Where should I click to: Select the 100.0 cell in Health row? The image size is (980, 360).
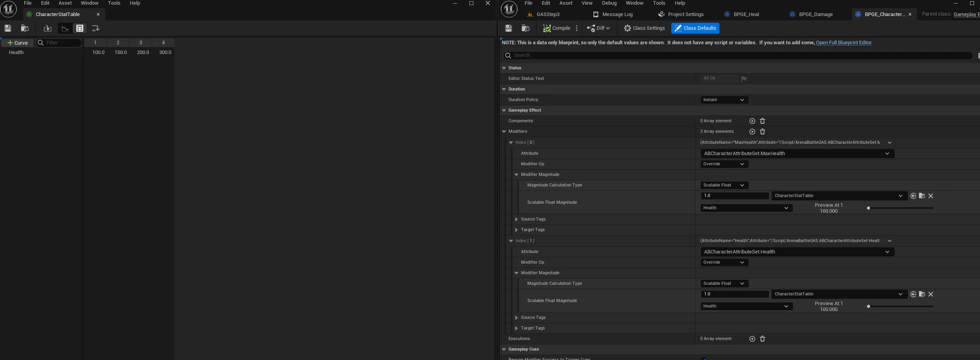98,52
